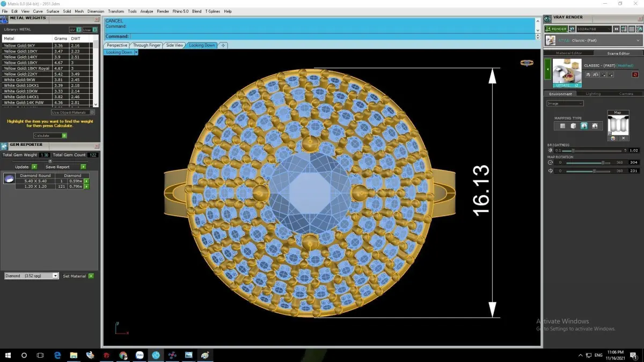This screenshot has width=644, height=362.
Task: Adjust the first Map Rotation slider
Action: (589, 162)
